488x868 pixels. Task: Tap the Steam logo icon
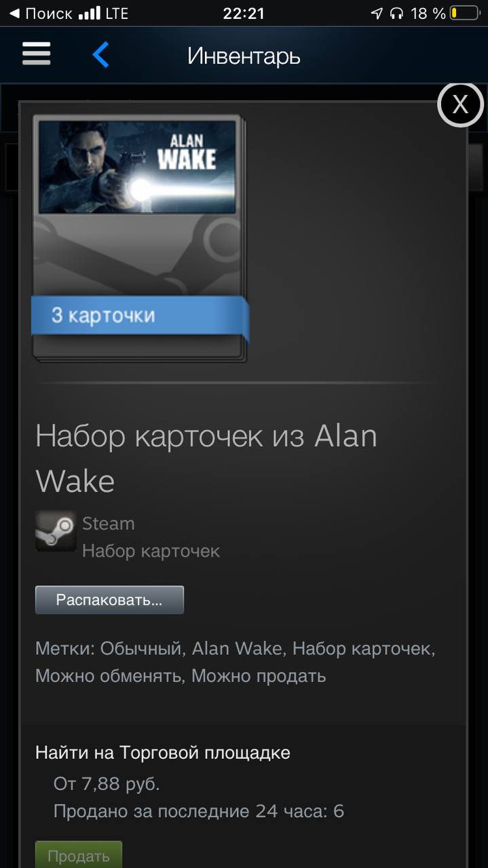tap(56, 531)
